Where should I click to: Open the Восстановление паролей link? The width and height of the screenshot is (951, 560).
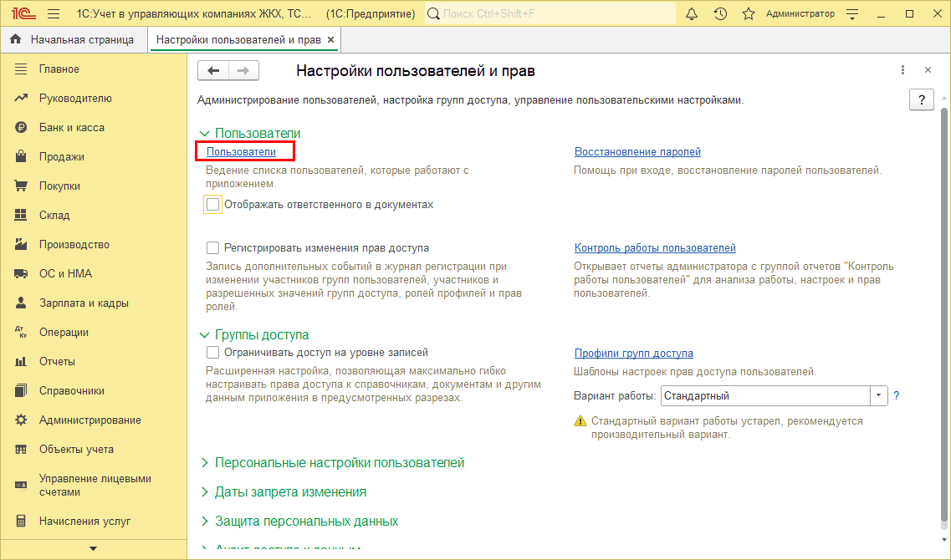pyautogui.click(x=637, y=152)
